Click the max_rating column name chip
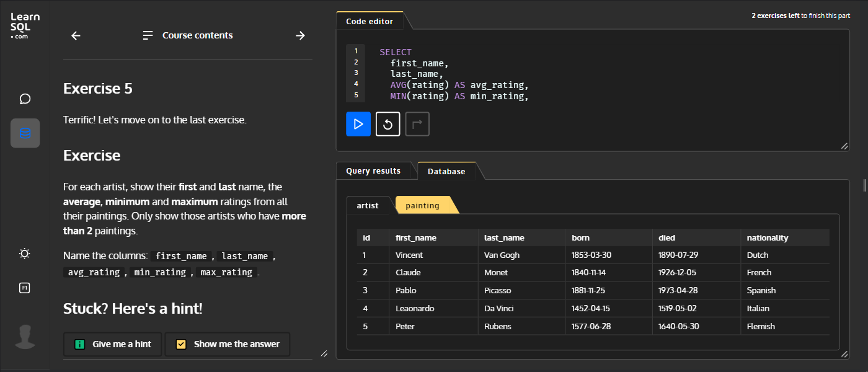The width and height of the screenshot is (868, 372). pyautogui.click(x=226, y=272)
